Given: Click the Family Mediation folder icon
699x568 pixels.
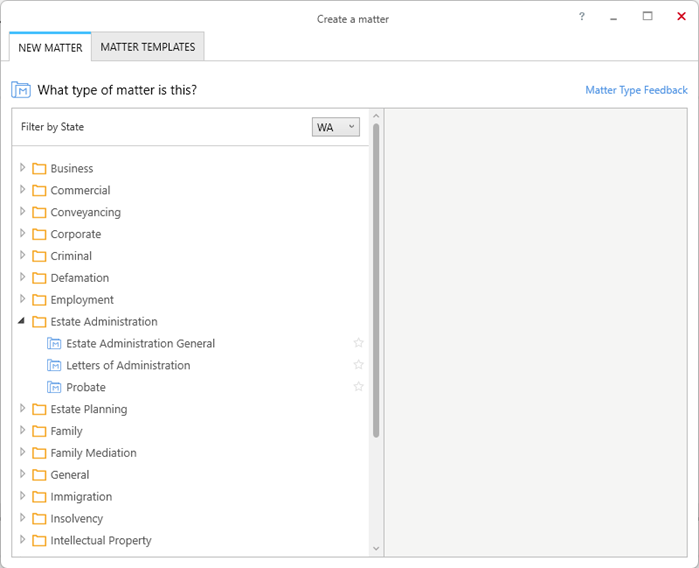Looking at the screenshot, I should (x=39, y=453).
